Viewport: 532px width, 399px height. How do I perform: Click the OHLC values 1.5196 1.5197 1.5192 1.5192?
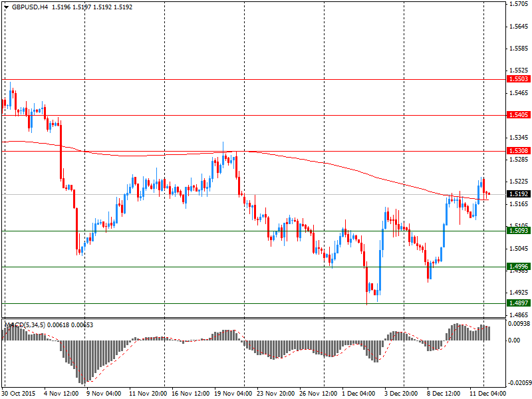coord(92,7)
